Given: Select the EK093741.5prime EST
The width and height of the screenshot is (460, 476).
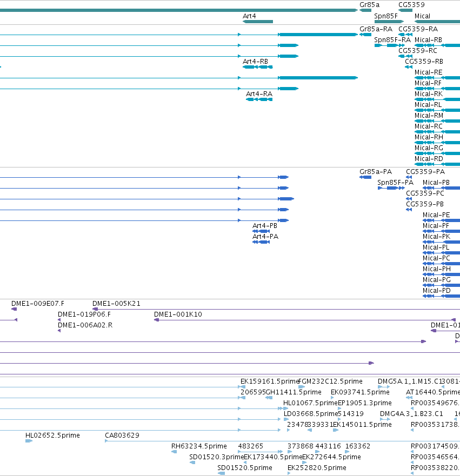Looking at the screenshot, I should [x=332, y=398].
